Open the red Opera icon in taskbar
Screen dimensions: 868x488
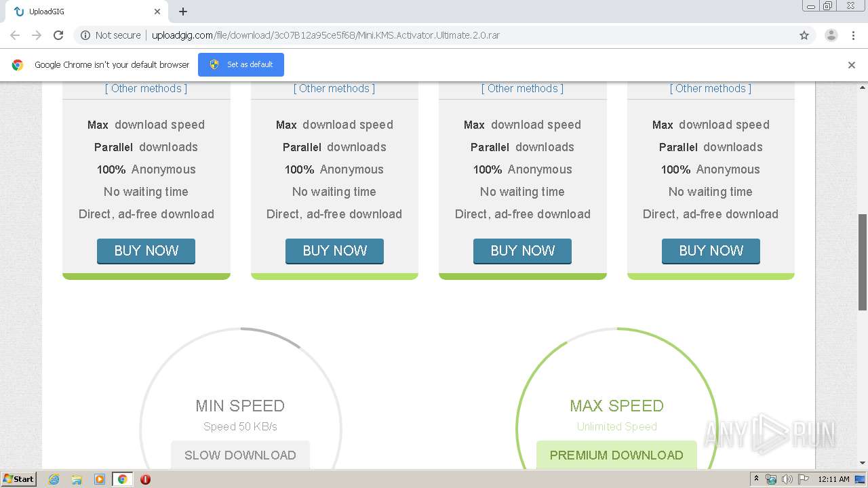tap(145, 479)
